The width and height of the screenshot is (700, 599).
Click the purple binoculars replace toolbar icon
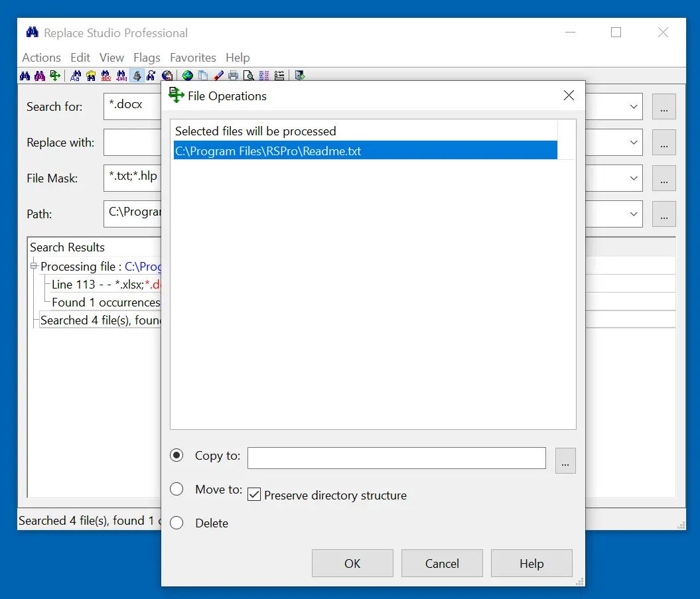pos(40,76)
